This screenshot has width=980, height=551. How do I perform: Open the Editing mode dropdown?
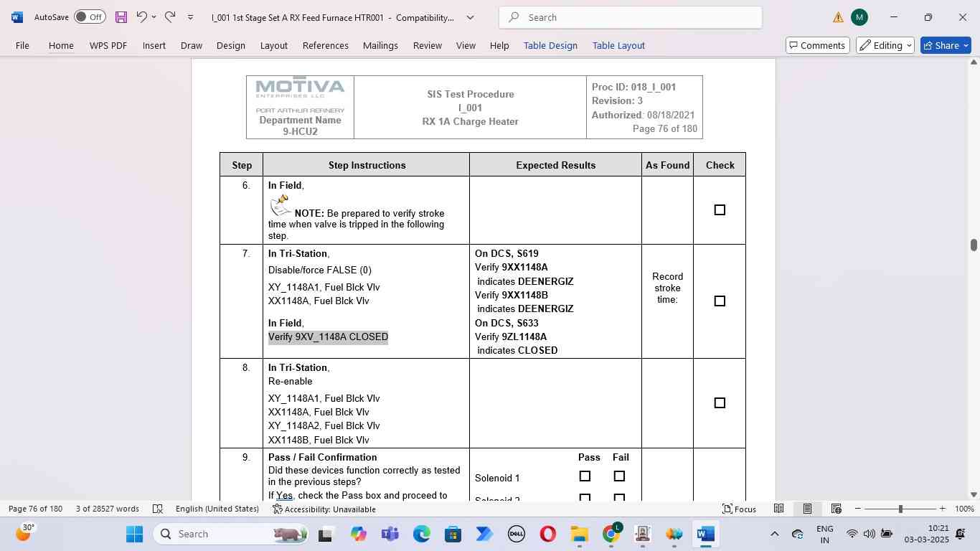pos(885,45)
